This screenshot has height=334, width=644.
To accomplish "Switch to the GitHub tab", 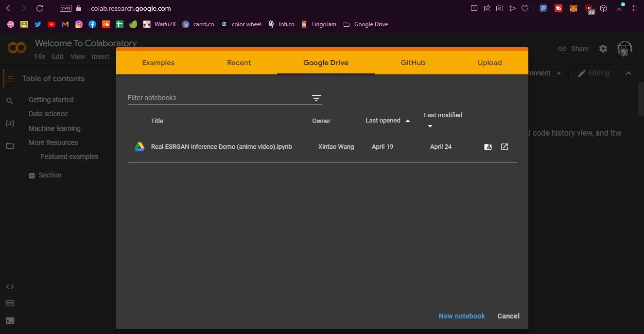I will click(x=413, y=63).
